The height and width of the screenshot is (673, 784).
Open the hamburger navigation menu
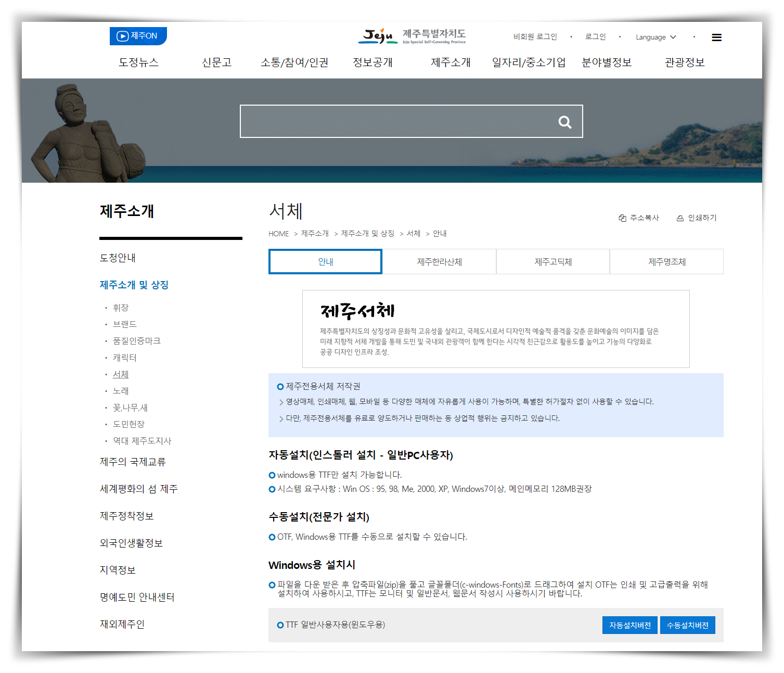[716, 36]
